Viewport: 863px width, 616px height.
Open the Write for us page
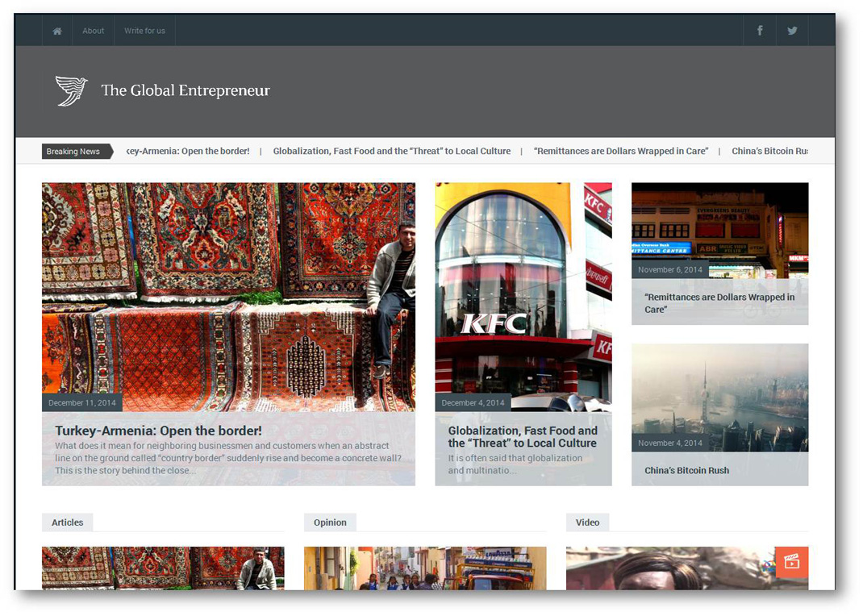click(144, 31)
